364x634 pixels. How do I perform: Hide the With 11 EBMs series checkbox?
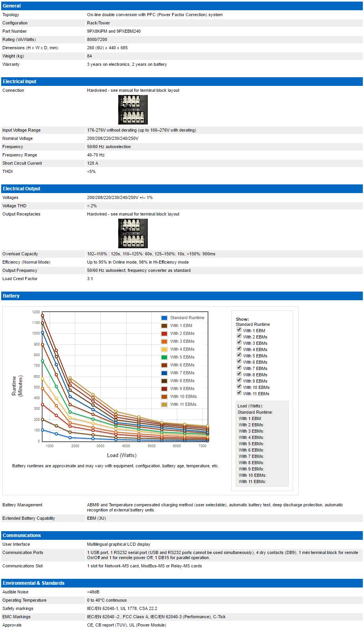pyautogui.click(x=239, y=393)
